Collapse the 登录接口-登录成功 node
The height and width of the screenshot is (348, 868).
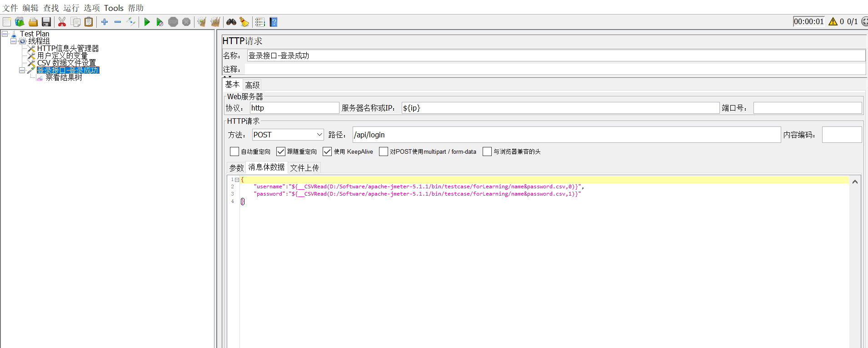click(22, 70)
